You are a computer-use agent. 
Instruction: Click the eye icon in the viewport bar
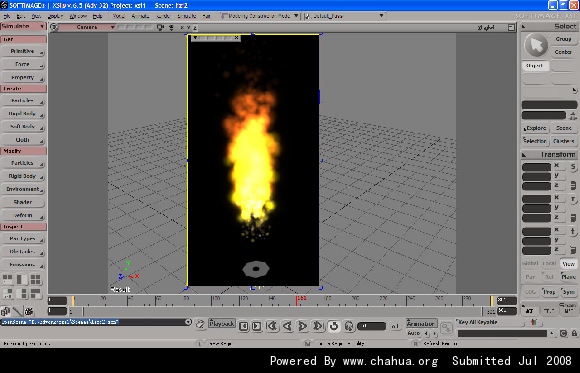(x=171, y=27)
